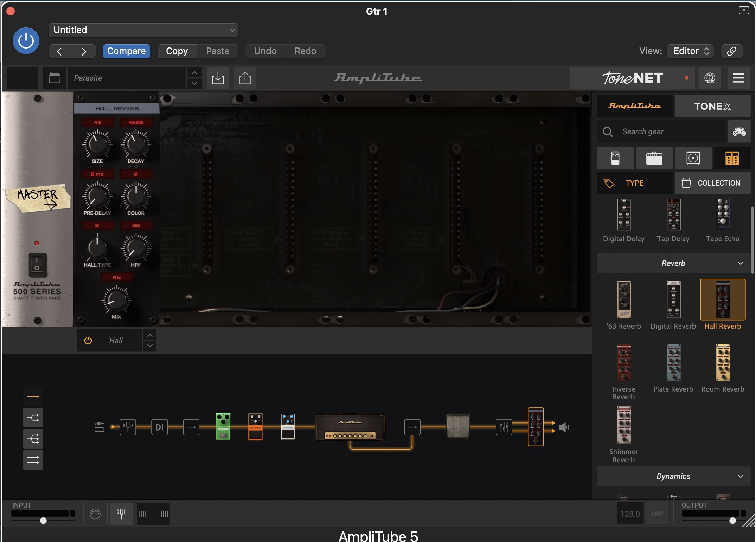This screenshot has height=542, width=756.
Task: Select the cabinet speaker gear category icon
Action: 693,159
